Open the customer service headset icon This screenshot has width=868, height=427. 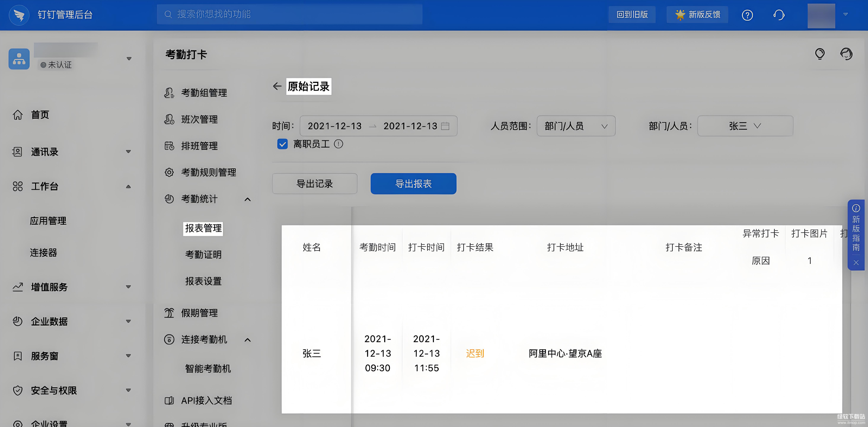779,15
